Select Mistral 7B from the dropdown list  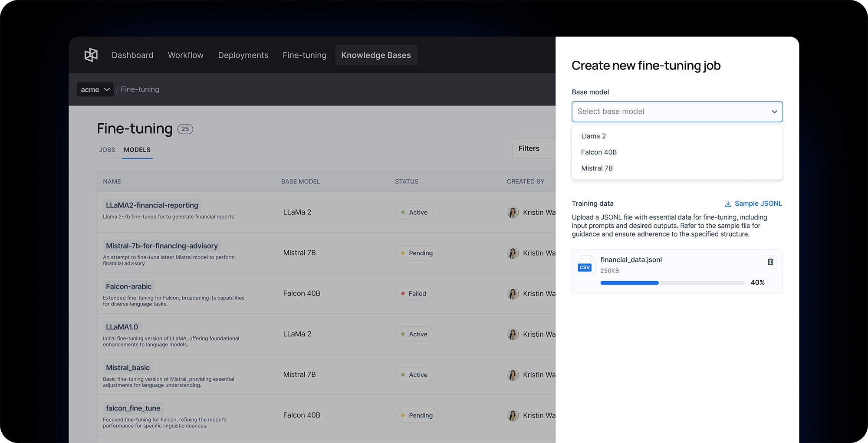click(597, 168)
